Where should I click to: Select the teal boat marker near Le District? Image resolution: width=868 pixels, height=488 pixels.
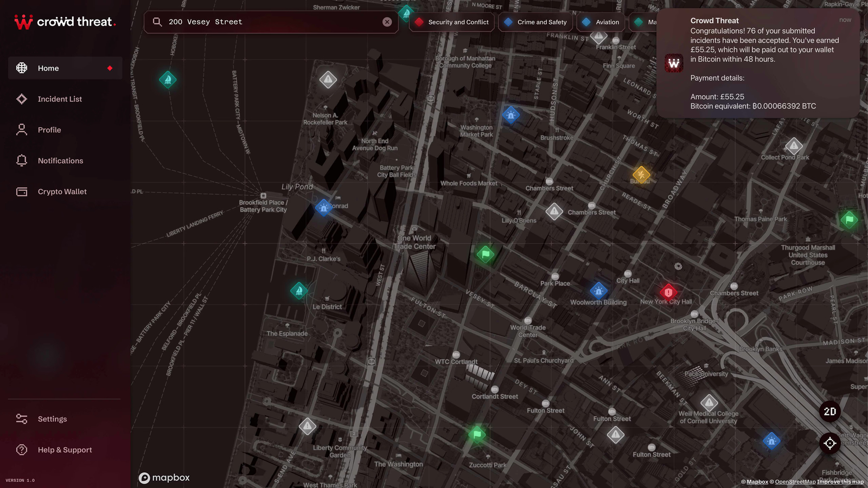[299, 291]
